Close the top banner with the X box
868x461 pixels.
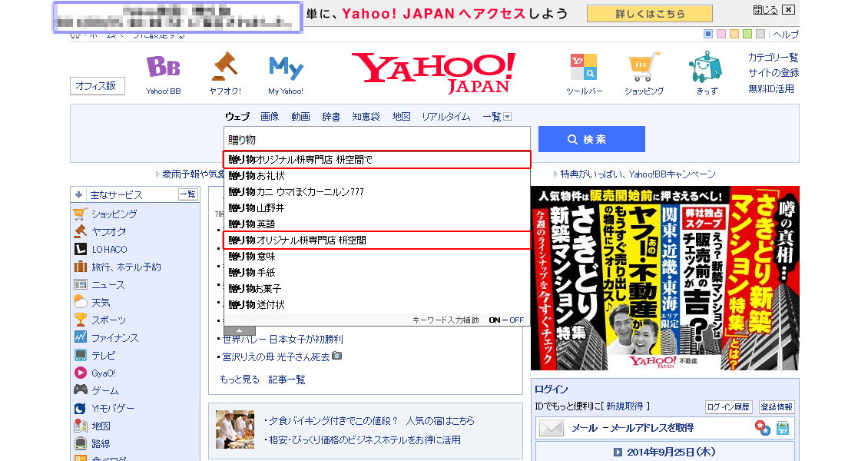pos(789,9)
